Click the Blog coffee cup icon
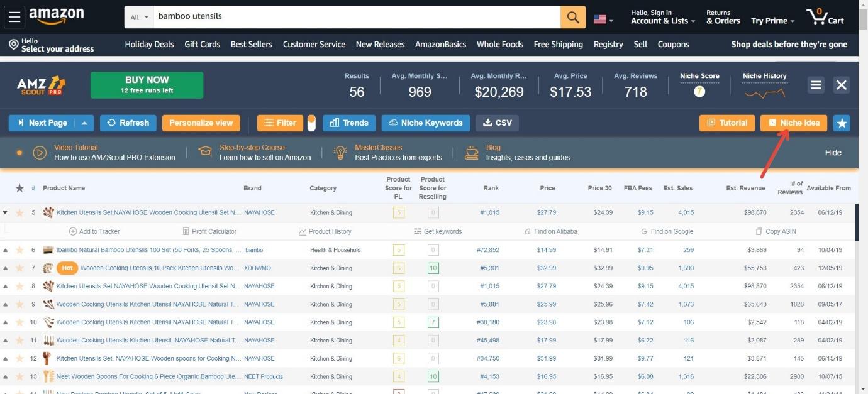The width and height of the screenshot is (868, 394). coord(472,152)
